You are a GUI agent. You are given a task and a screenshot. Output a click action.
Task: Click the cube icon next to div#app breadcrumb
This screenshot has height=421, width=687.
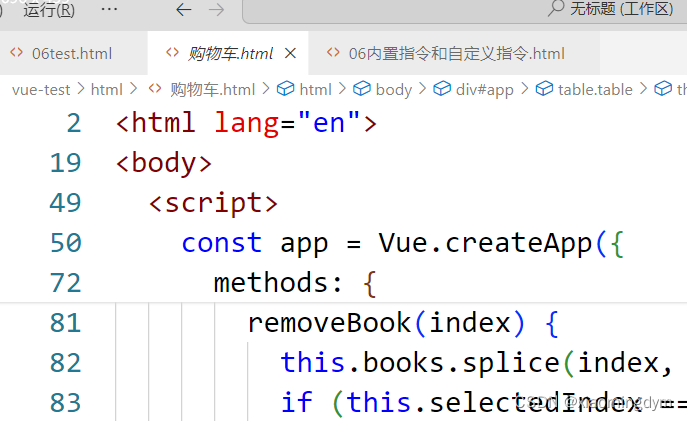pyautogui.click(x=442, y=89)
